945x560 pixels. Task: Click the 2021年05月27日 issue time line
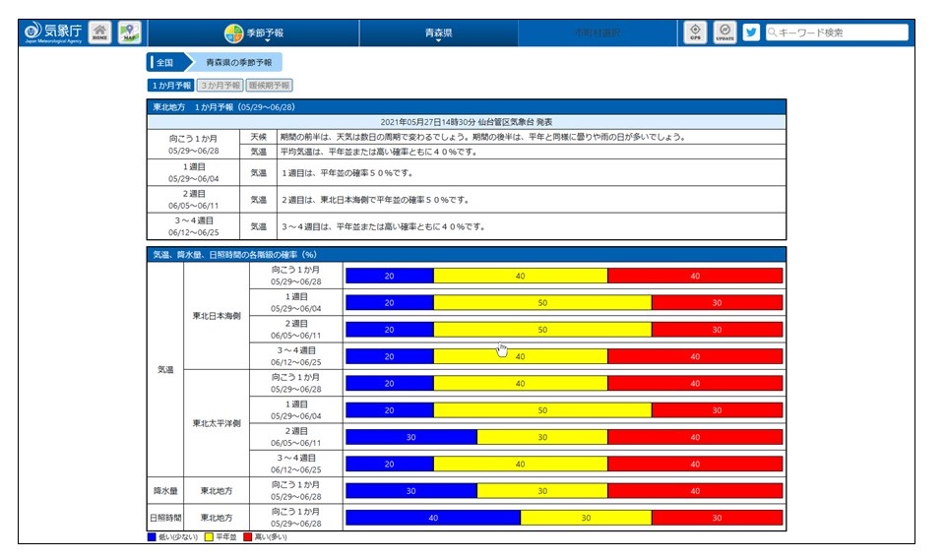click(x=467, y=122)
